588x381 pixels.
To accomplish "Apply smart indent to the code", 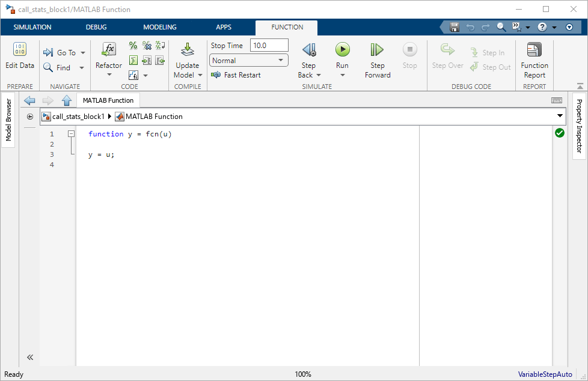I will point(133,60).
